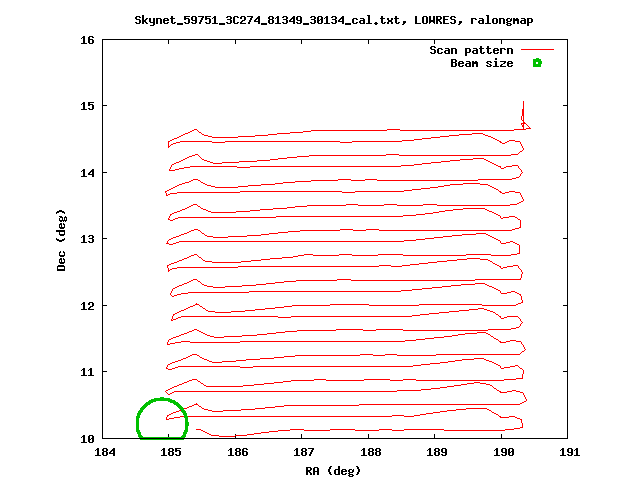Click the x-axis tick label 187
This screenshot has height=480, width=640.
pyautogui.click(x=304, y=452)
